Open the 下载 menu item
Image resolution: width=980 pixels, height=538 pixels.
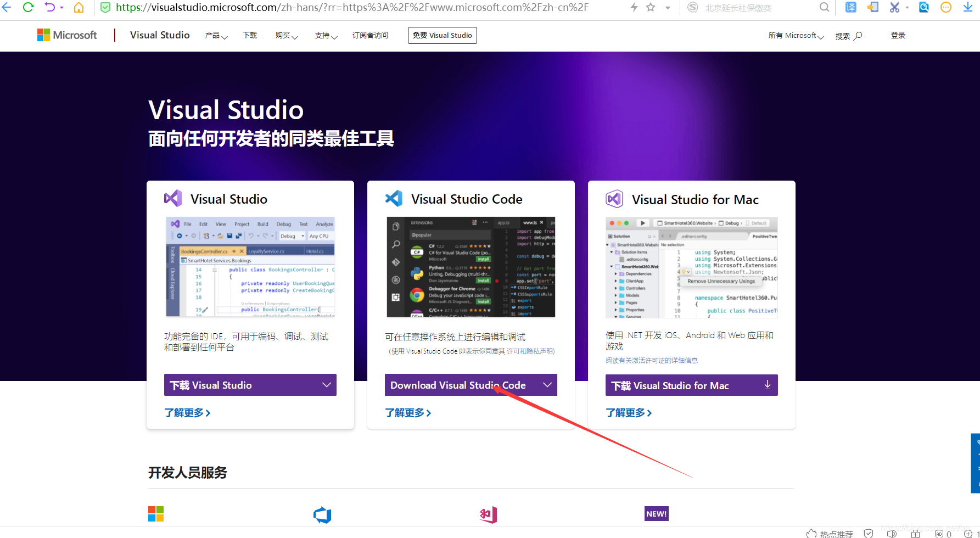coord(250,35)
